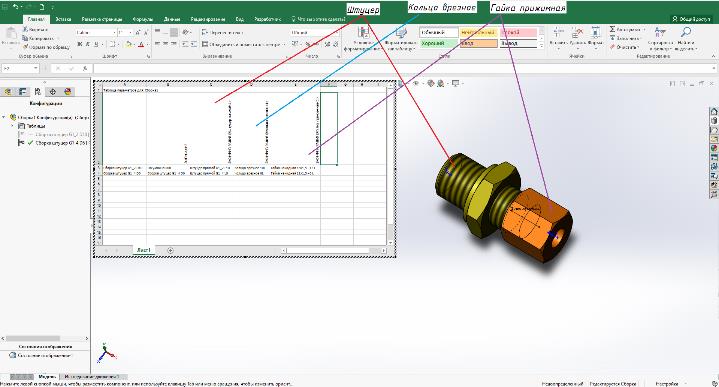The height and width of the screenshot is (387, 719).
Task: Click Merge and Center cells button
Action: click(x=242, y=44)
